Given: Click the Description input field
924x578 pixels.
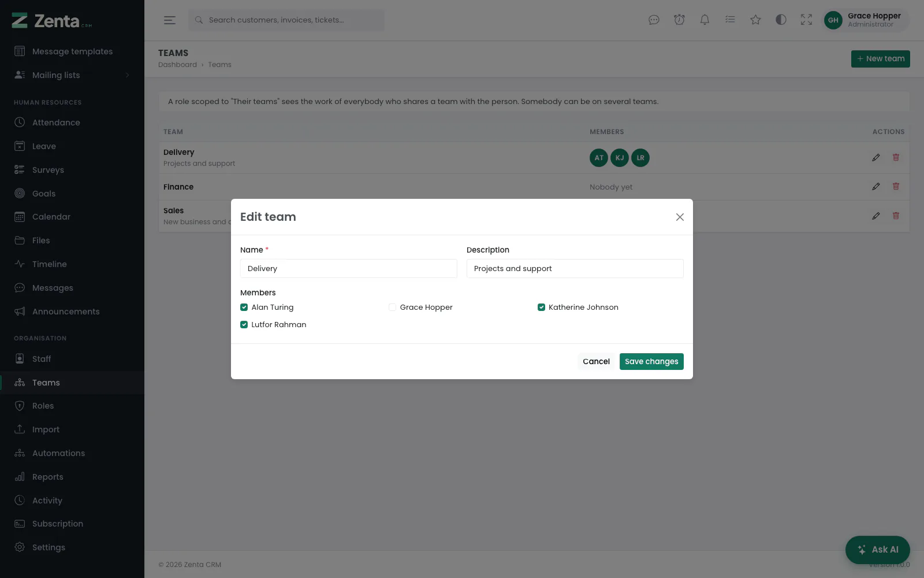Looking at the screenshot, I should (575, 269).
